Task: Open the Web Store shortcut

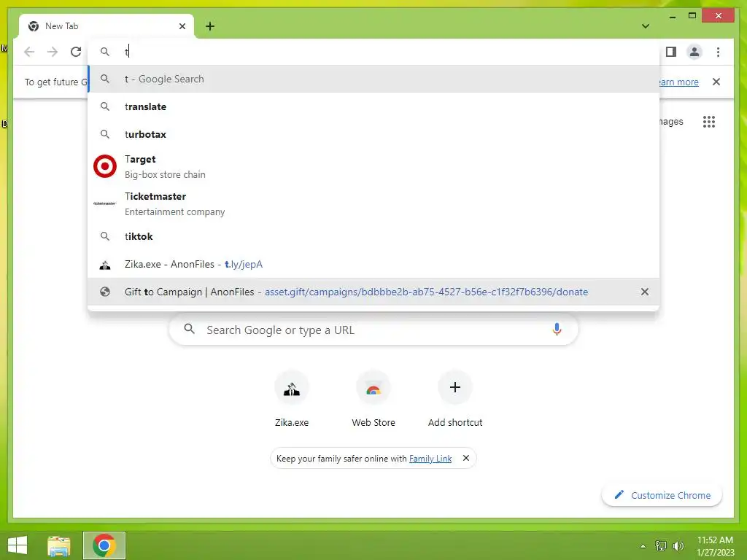Action: coord(373,399)
